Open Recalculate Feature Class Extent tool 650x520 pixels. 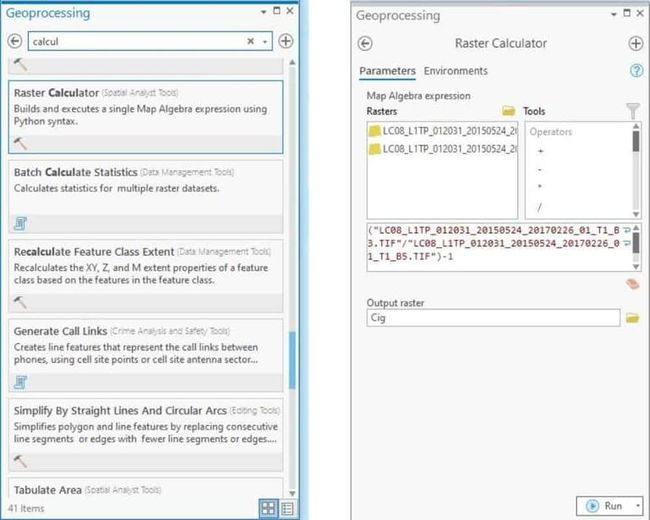point(146,276)
